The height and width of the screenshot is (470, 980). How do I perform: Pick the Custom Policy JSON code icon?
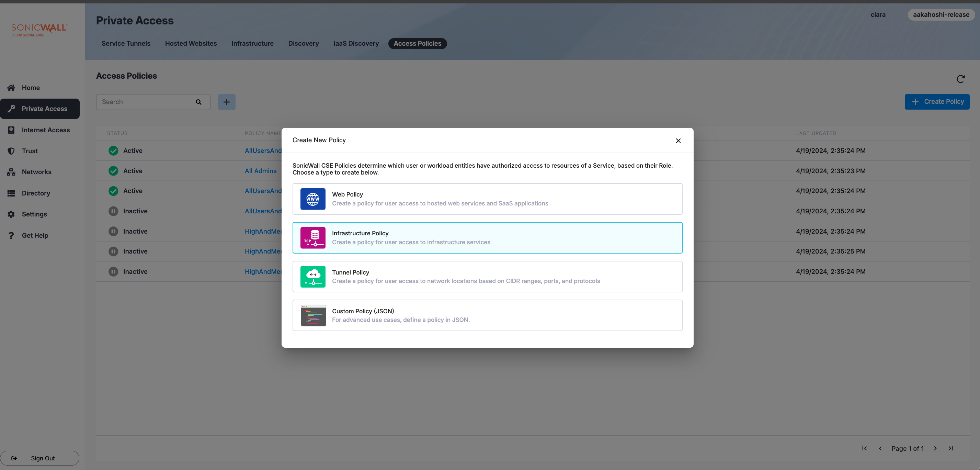click(x=313, y=315)
